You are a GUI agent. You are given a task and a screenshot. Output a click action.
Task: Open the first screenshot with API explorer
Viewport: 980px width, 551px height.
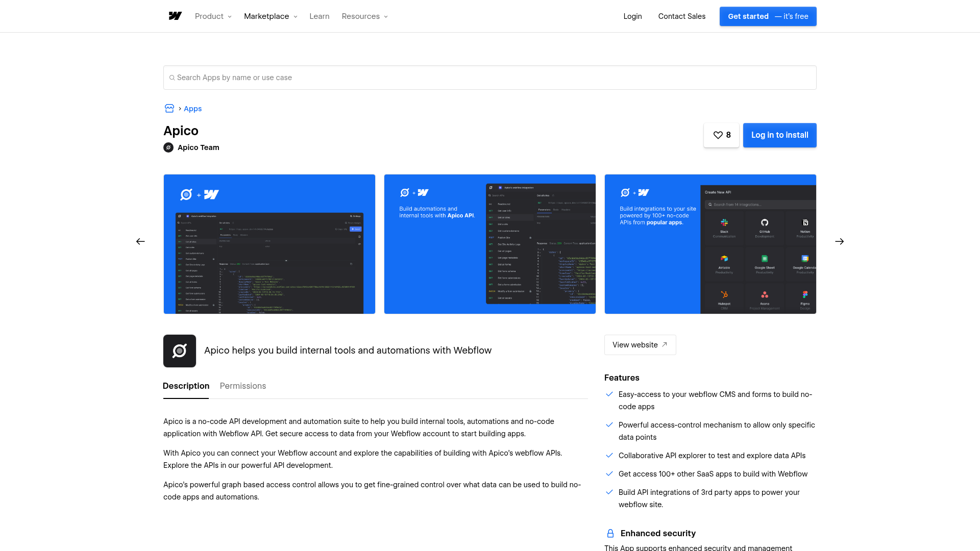pyautogui.click(x=269, y=244)
